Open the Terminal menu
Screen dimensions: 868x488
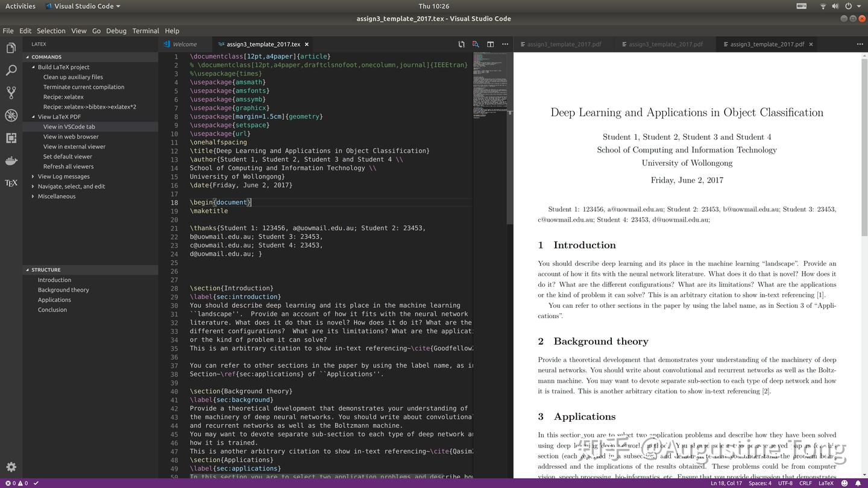pyautogui.click(x=144, y=31)
